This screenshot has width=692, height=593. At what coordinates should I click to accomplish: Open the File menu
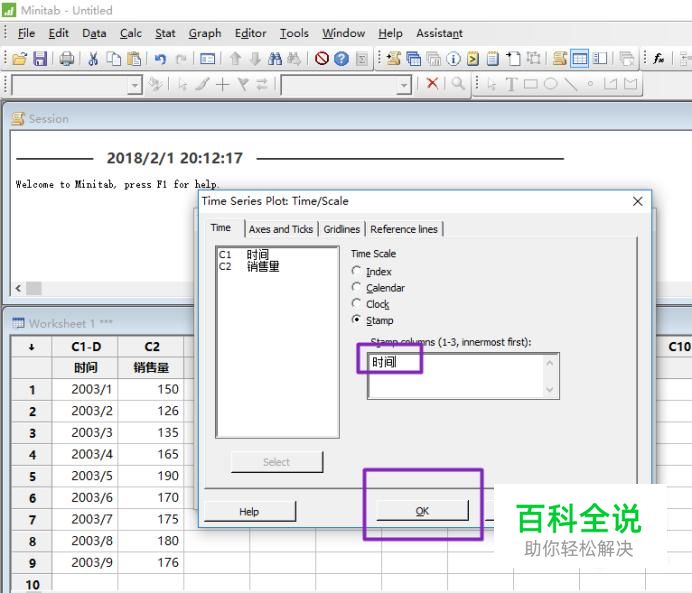click(26, 34)
